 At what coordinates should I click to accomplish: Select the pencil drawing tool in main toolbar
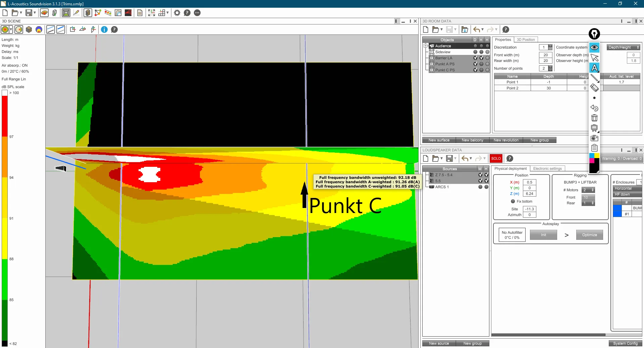(x=76, y=13)
